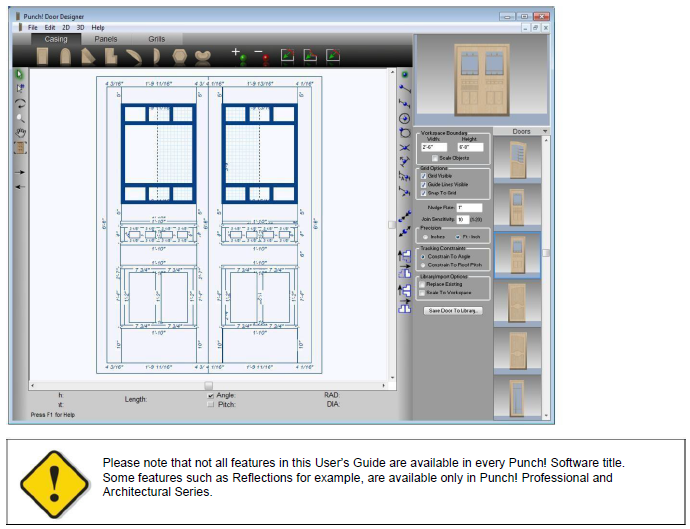
Task: Disable Snap To Grid
Action: pos(423,193)
